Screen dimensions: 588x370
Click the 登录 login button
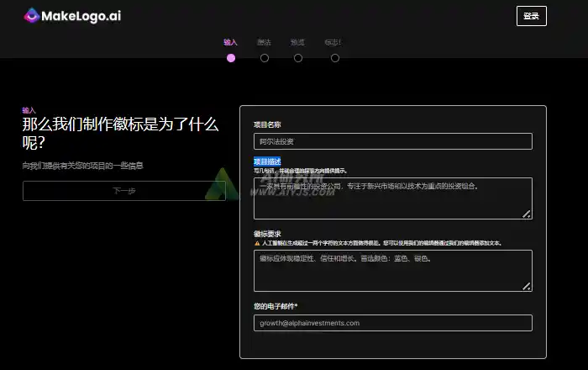pos(531,16)
